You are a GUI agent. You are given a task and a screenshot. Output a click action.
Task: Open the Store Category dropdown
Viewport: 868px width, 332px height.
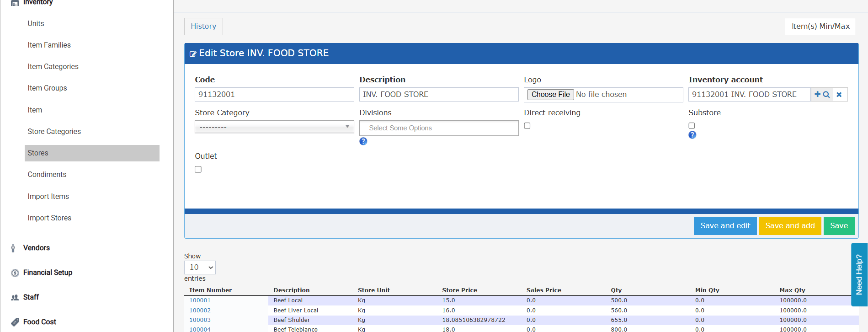pos(274,127)
